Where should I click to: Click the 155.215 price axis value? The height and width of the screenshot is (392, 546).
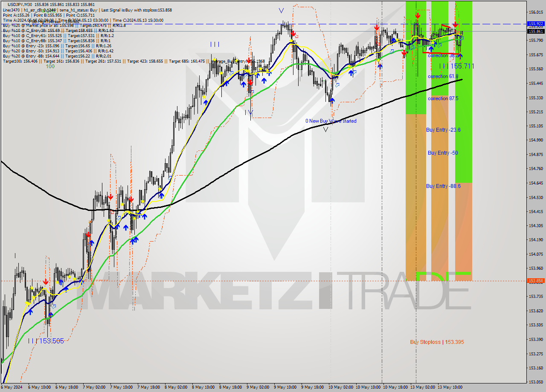(x=536, y=112)
